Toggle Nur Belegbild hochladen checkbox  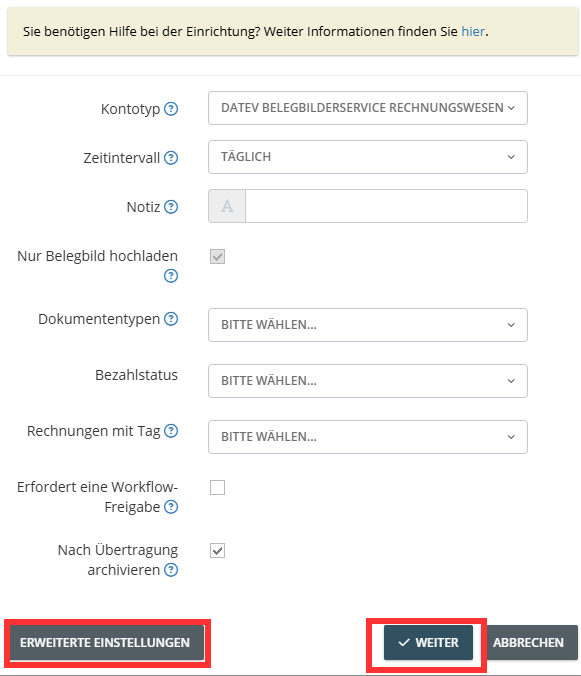218,257
